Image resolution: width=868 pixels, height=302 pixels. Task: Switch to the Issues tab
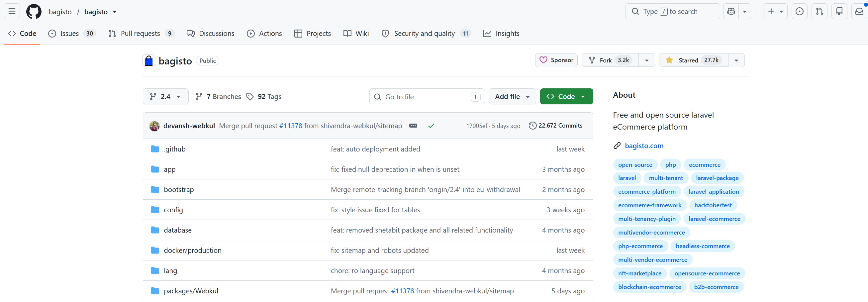pos(72,33)
